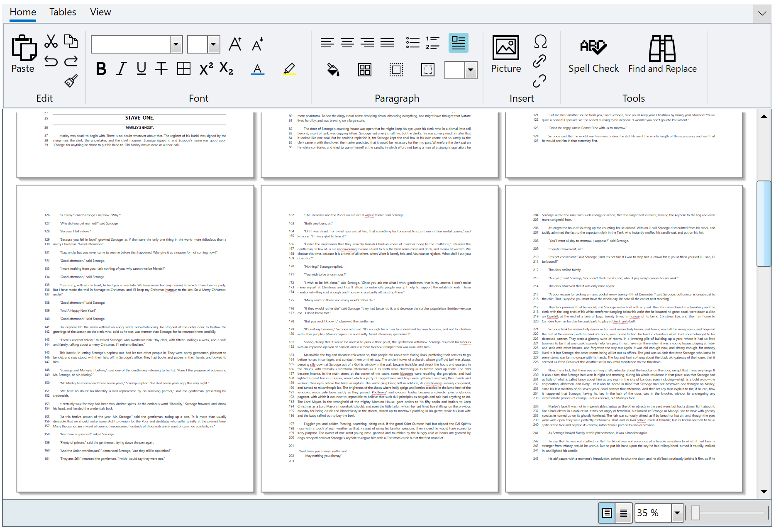The image size is (776, 532).
Task: Click the Paste button
Action: [x=23, y=55]
